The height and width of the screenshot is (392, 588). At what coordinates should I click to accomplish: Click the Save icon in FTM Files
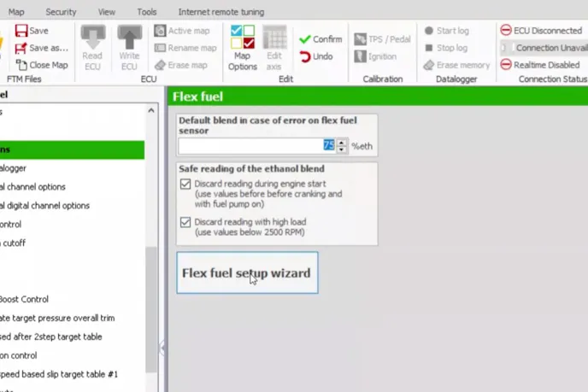pyautogui.click(x=21, y=31)
